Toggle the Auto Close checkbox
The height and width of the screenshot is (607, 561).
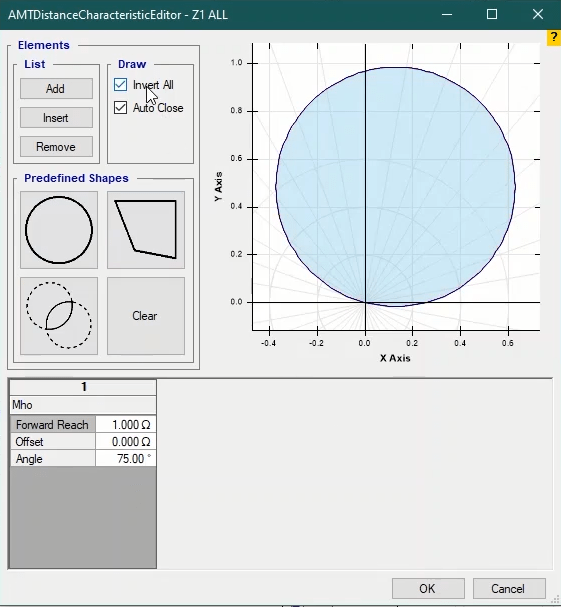click(120, 108)
